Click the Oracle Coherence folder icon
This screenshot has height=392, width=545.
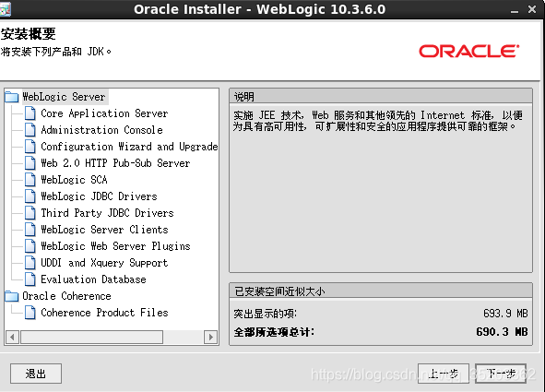tap(12, 296)
